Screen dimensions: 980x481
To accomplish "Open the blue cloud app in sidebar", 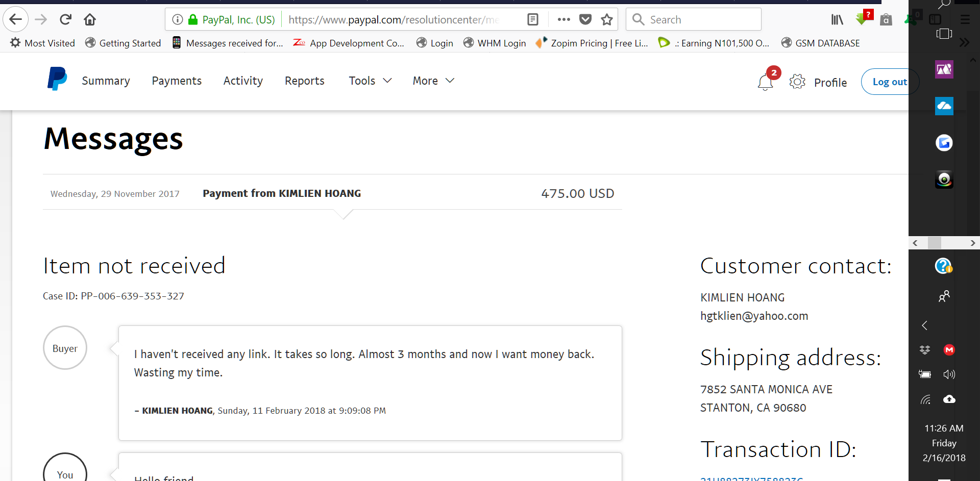I will click(x=944, y=106).
